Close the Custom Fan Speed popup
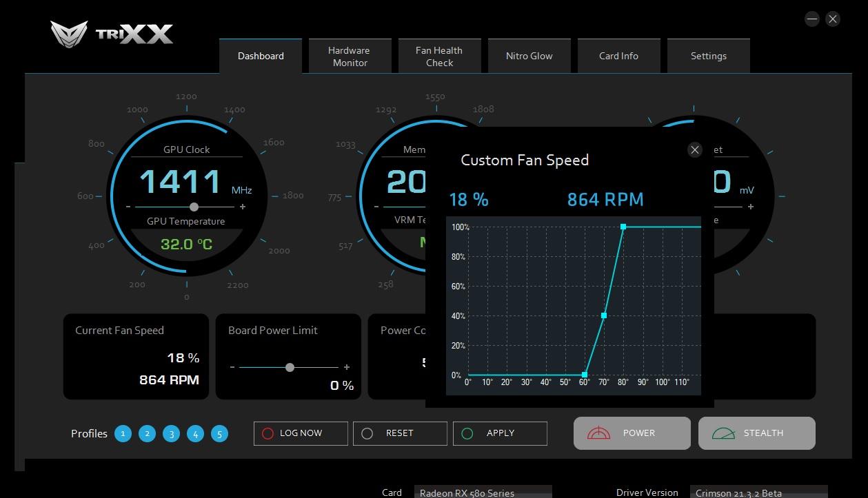This screenshot has width=868, height=498. (x=695, y=149)
